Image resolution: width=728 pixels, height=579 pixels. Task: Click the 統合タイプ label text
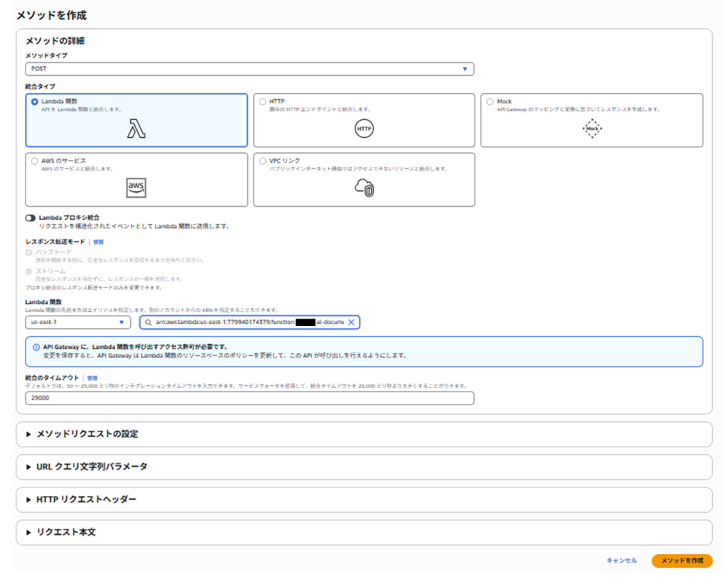[41, 86]
